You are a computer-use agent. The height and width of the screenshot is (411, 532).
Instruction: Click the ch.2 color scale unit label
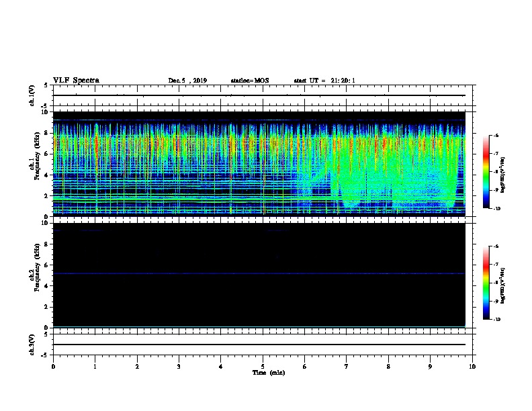click(x=502, y=286)
